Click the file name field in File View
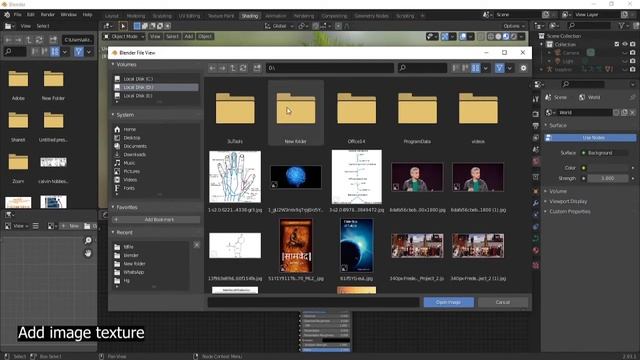 [x=313, y=302]
